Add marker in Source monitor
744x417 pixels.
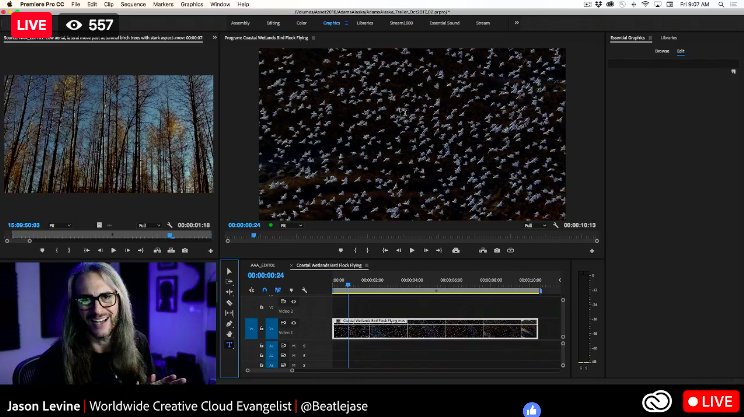(x=42, y=250)
